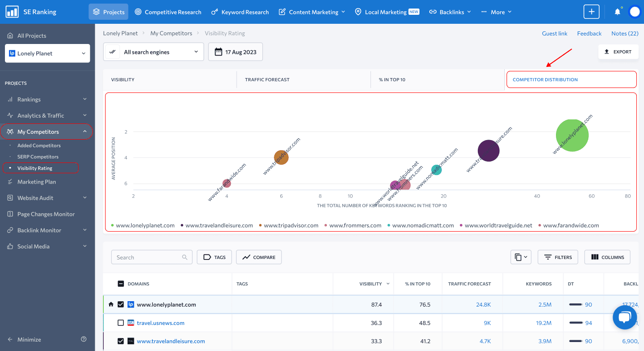Open the Columns button

pyautogui.click(x=607, y=257)
